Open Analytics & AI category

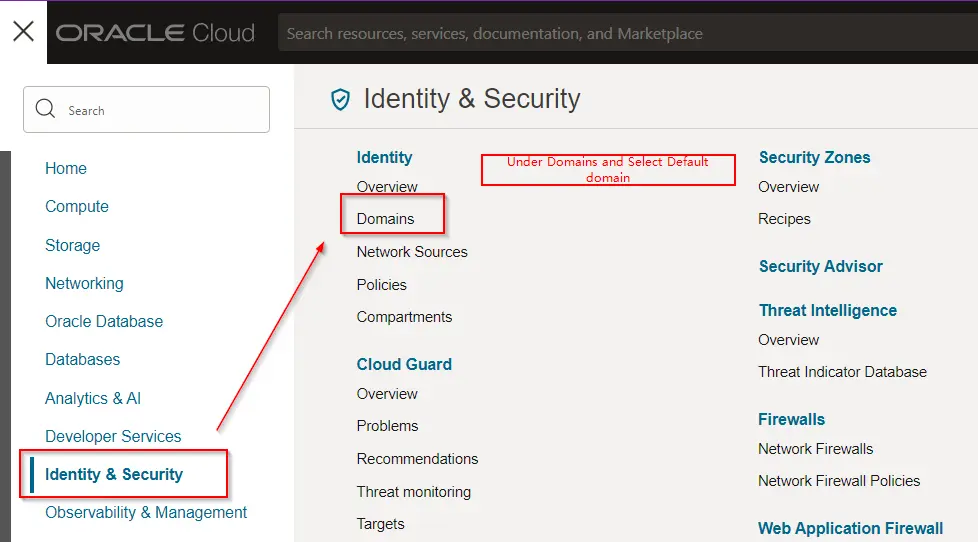[x=93, y=398]
